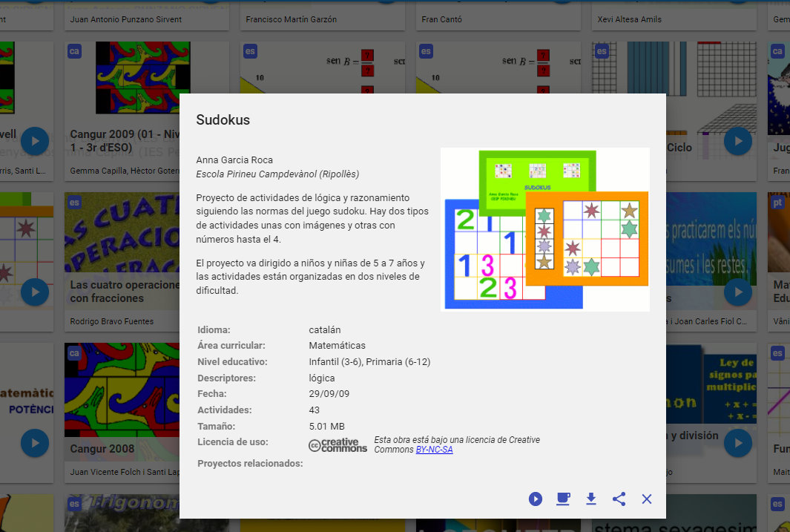Open Sudokus with the Java applet icon

click(563, 499)
